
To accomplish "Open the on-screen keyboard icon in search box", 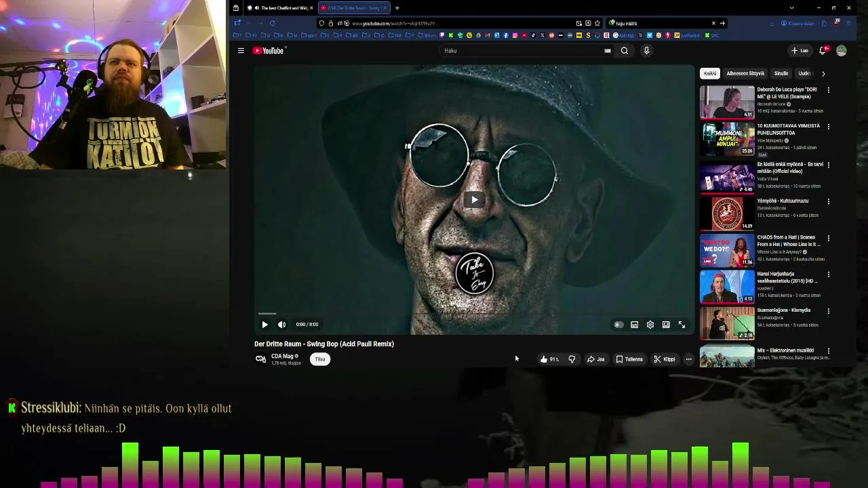I will tap(608, 50).
